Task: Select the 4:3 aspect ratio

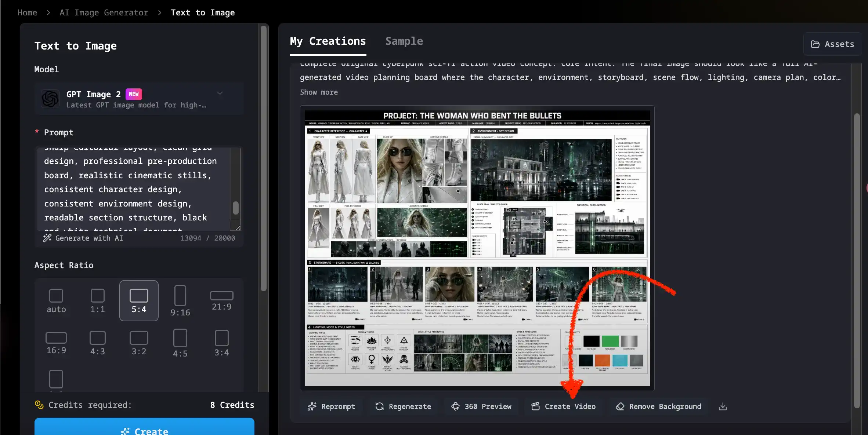Action: 98,343
